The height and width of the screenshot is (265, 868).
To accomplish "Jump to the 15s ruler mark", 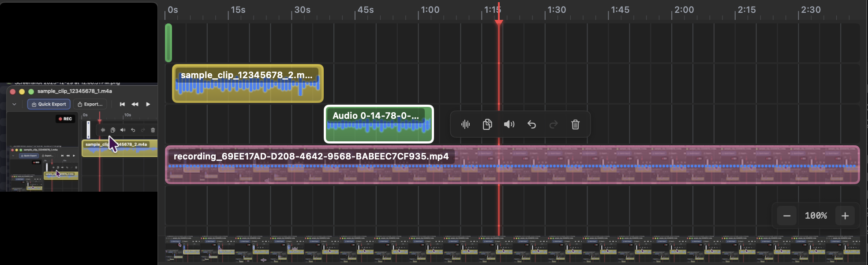I will (238, 10).
